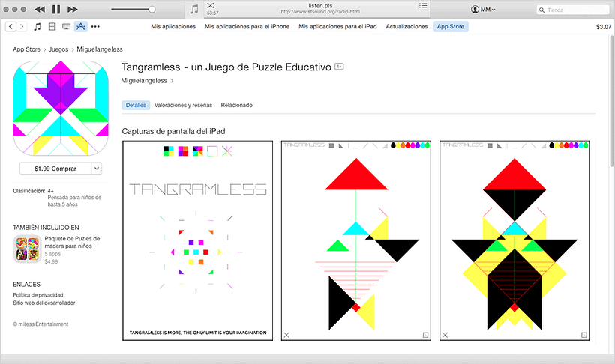Select the Apps library icon
The height and width of the screenshot is (364, 615).
[x=80, y=26]
